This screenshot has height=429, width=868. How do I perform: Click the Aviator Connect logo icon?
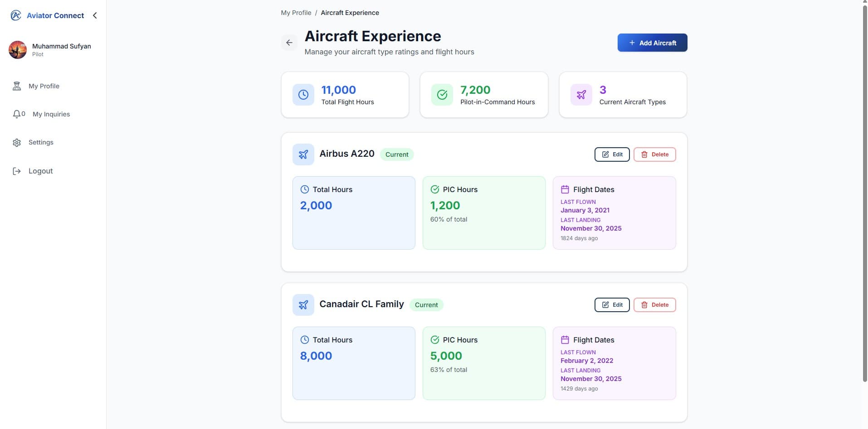[x=16, y=15]
